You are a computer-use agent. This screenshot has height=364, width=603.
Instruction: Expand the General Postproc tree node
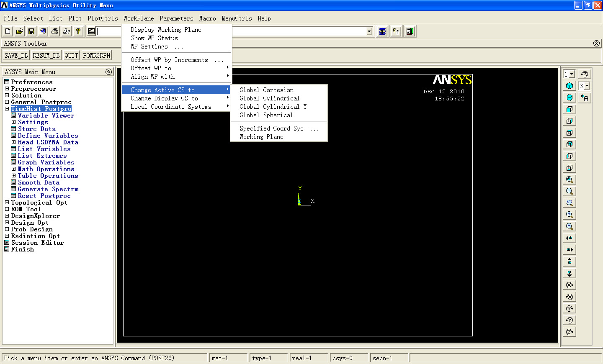coord(7,102)
